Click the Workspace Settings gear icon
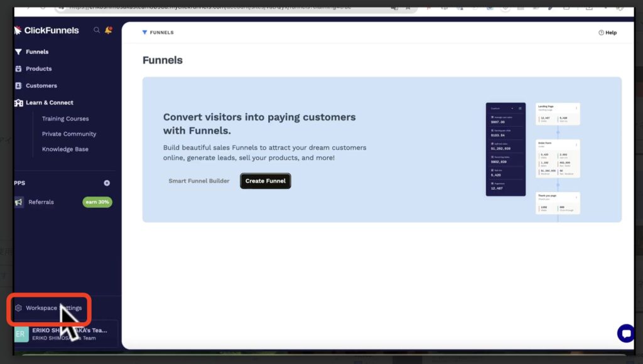 tap(19, 308)
